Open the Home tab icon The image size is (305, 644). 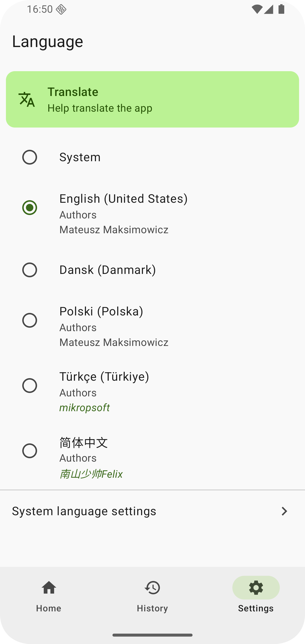click(x=49, y=587)
